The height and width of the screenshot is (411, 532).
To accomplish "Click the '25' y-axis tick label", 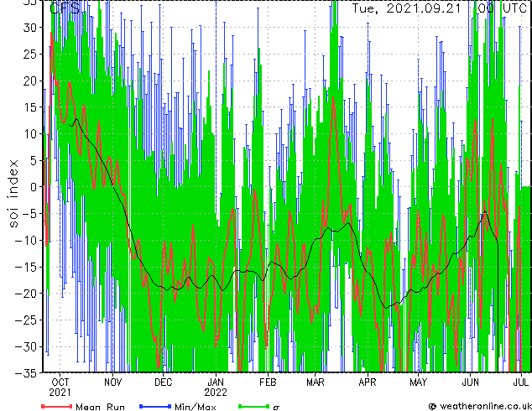I will (x=29, y=55).
